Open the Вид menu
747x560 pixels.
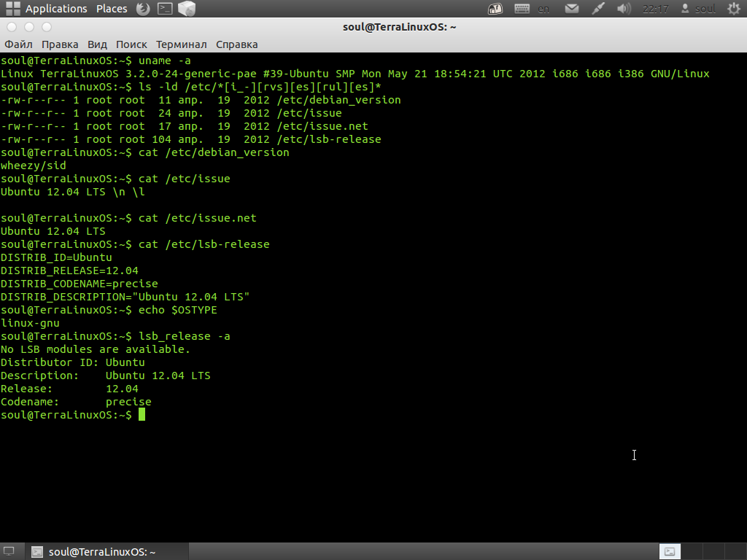tap(97, 44)
